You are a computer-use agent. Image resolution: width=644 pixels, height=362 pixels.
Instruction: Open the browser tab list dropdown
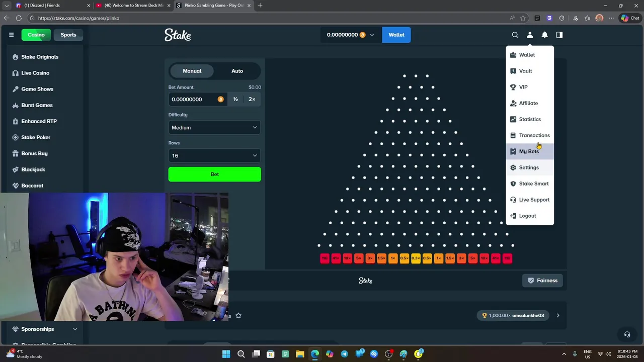point(6,6)
